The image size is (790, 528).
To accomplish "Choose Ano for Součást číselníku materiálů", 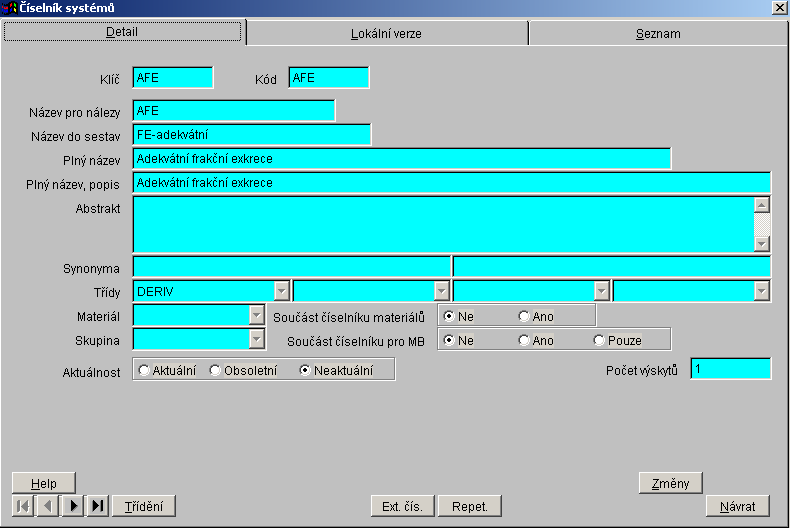I will tap(524, 316).
